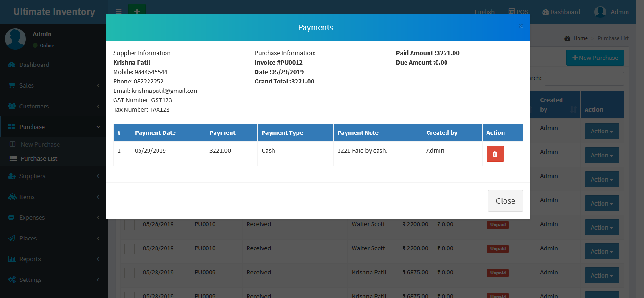Click the Expenses minus-circle icon
This screenshot has height=298, width=644.
12,218
